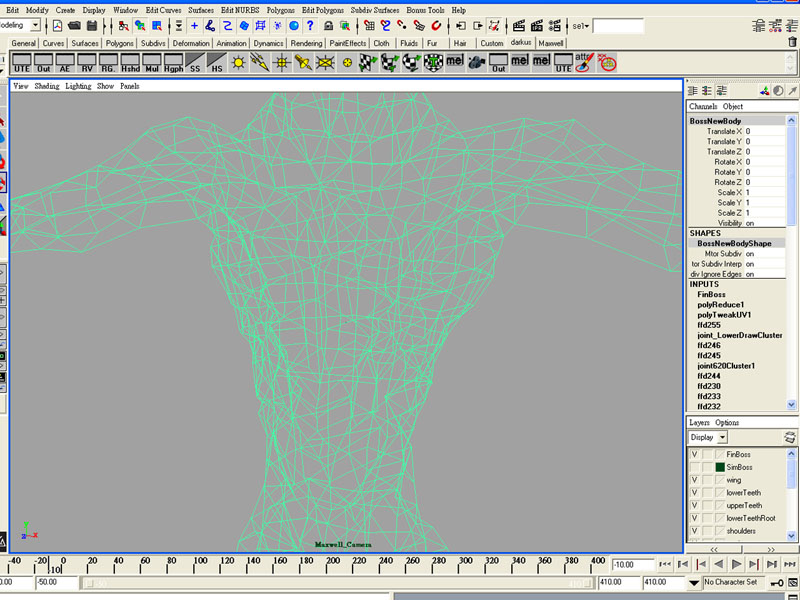Open the Modeling menu set dropdown
The height and width of the screenshot is (600, 800).
tap(35, 25)
